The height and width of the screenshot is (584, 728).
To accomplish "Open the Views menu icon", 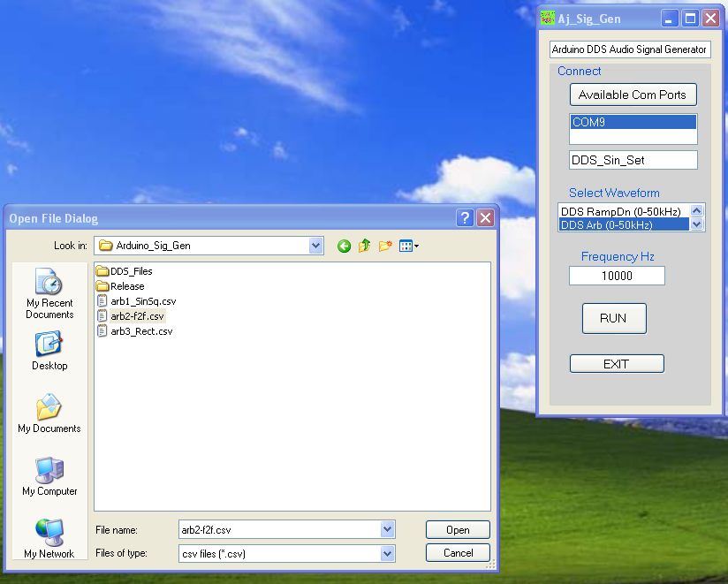I will pyautogui.click(x=407, y=246).
